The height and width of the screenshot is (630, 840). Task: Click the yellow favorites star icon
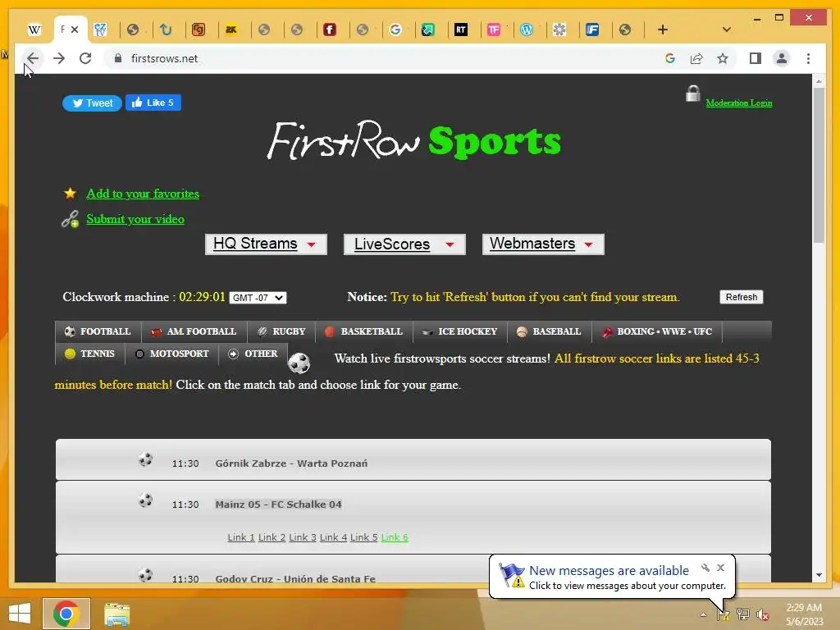71,194
